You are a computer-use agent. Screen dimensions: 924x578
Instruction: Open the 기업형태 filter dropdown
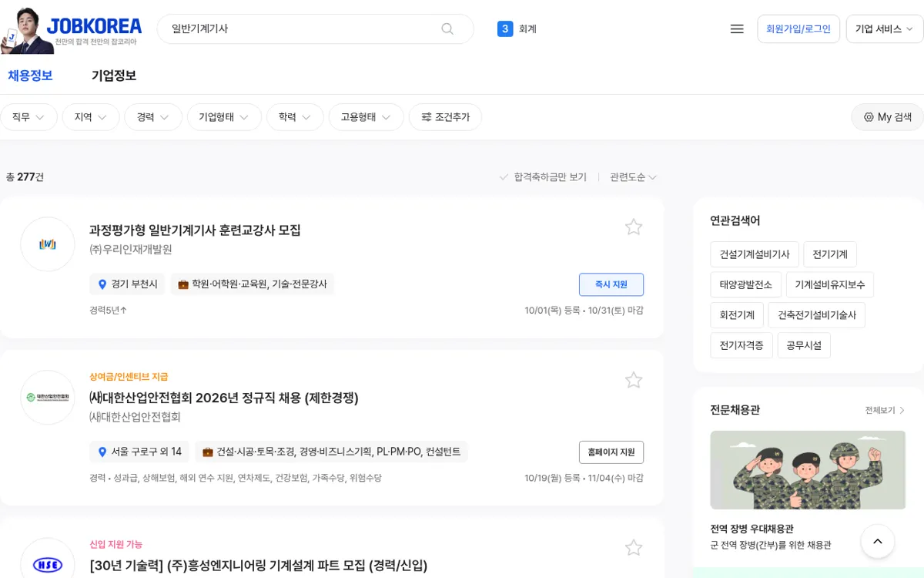coord(224,117)
